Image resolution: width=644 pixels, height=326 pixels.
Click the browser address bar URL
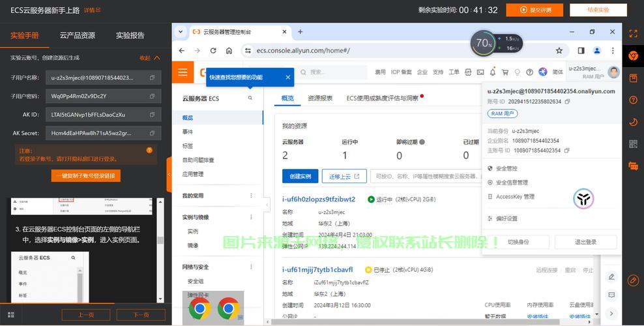pos(303,50)
